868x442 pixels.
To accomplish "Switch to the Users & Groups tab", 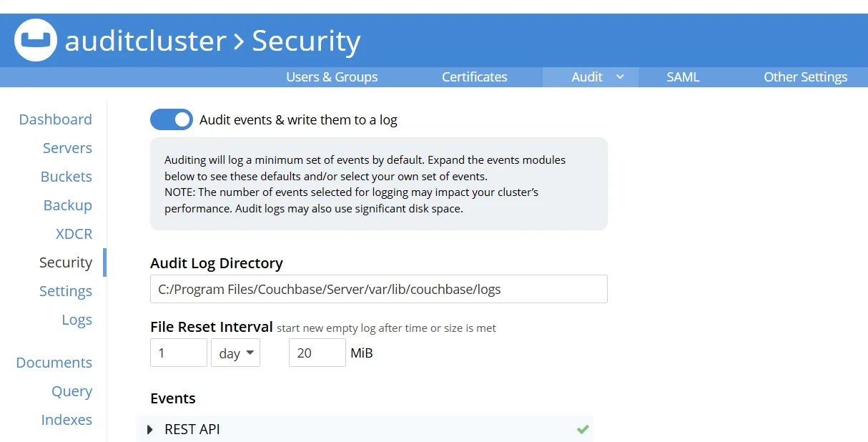I will tap(332, 77).
